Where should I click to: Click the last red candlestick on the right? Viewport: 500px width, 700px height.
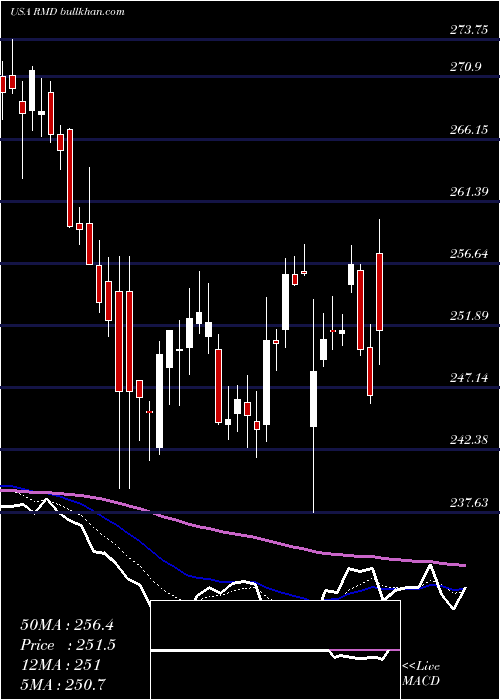[379, 292]
